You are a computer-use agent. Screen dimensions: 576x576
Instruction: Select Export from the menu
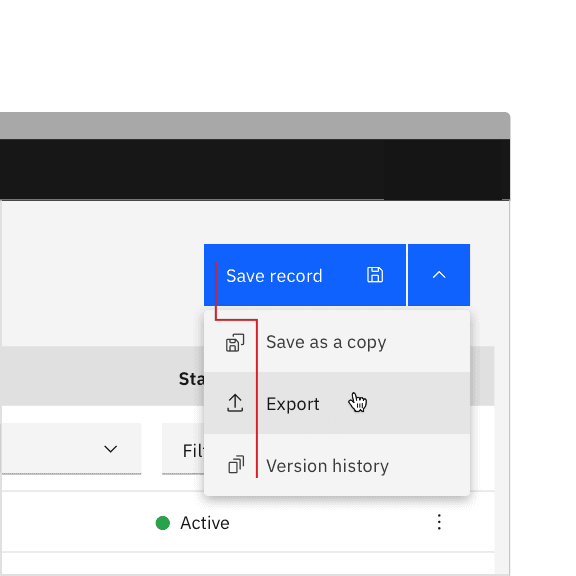coord(337,403)
